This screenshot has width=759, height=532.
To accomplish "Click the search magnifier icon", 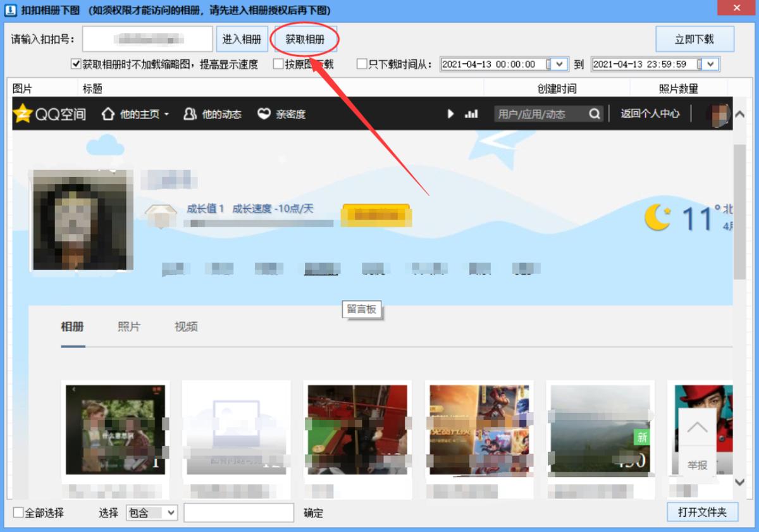I will coord(593,114).
